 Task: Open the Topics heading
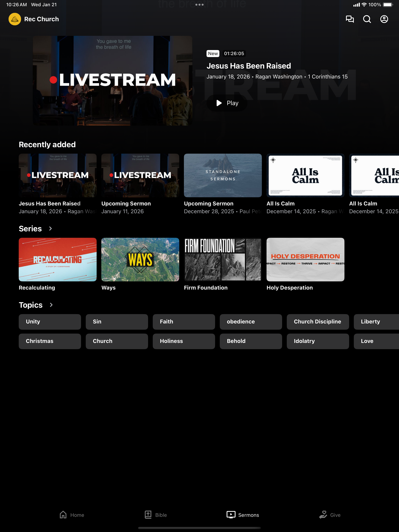pos(31,305)
